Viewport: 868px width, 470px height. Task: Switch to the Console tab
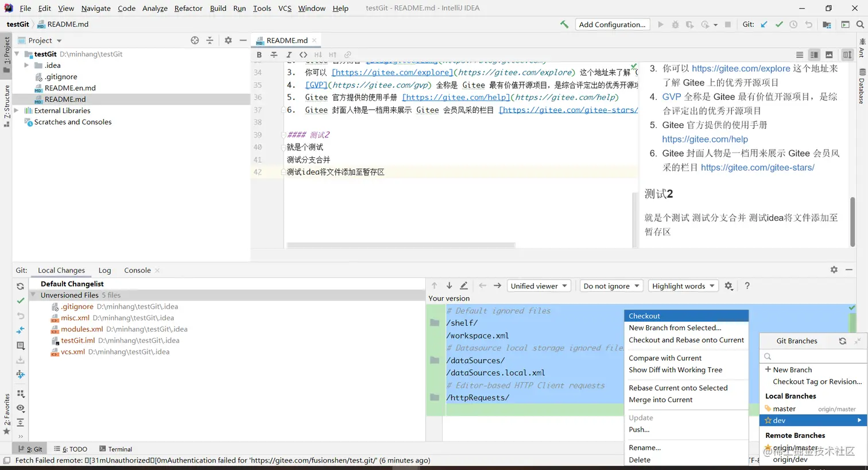137,270
